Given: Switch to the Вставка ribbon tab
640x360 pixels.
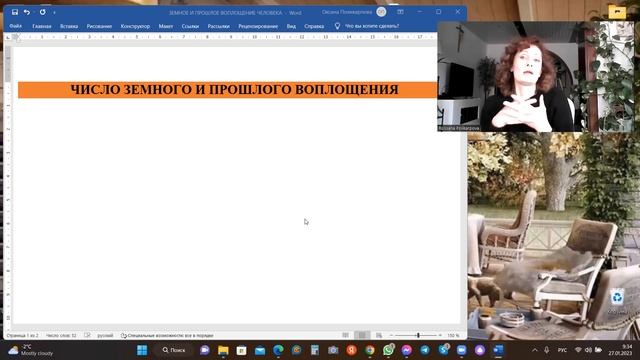Looking at the screenshot, I should [x=69, y=26].
